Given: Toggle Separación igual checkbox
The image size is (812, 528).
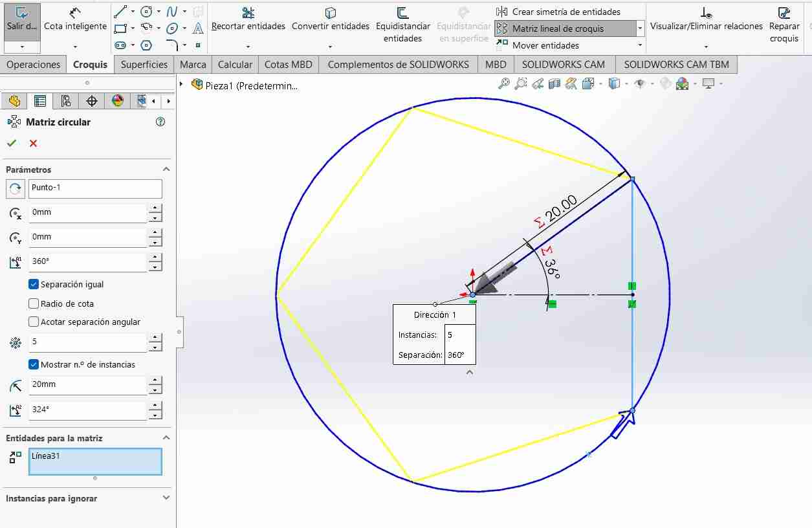Looking at the screenshot, I should [x=34, y=284].
